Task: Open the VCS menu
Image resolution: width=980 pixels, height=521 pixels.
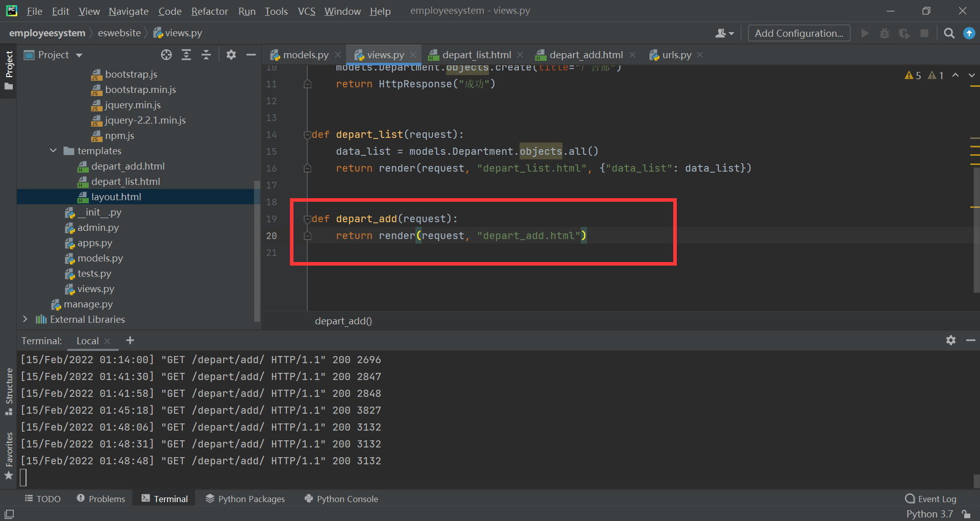Action: pos(306,11)
